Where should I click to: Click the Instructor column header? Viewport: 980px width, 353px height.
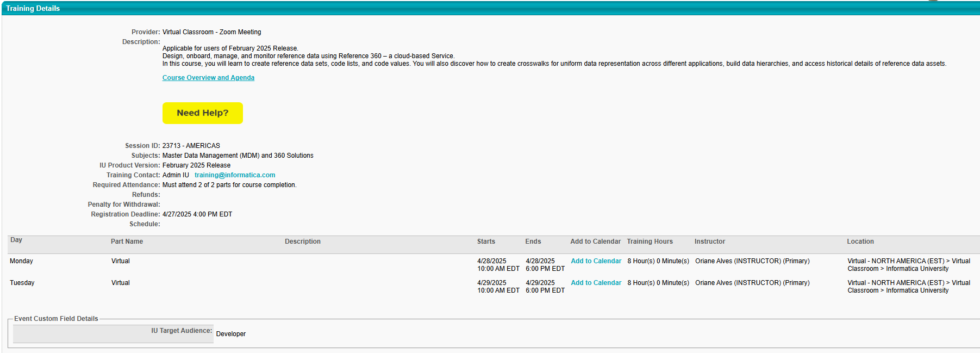[x=709, y=241]
